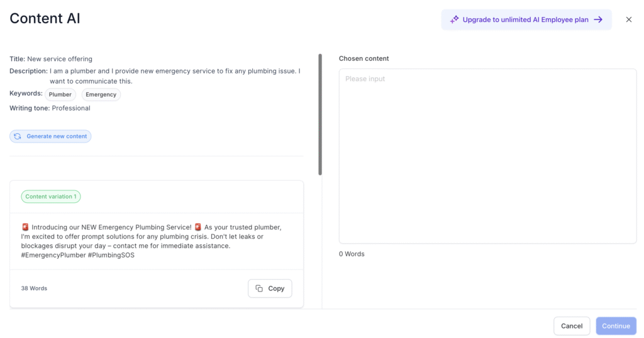This screenshot has height=338, width=644.
Task: Copy content variation 1 text
Action: [x=270, y=288]
